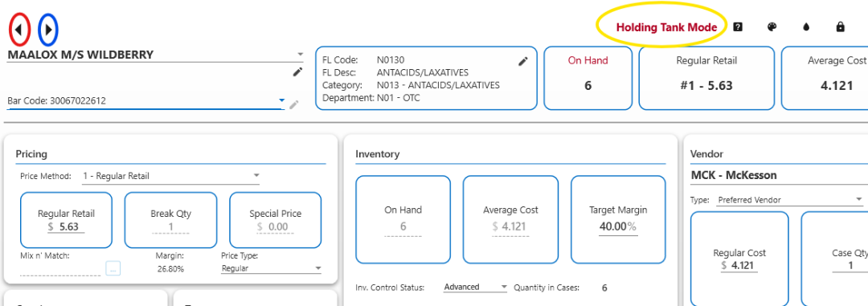
Task: Click header On Hand summary card
Action: (x=588, y=78)
